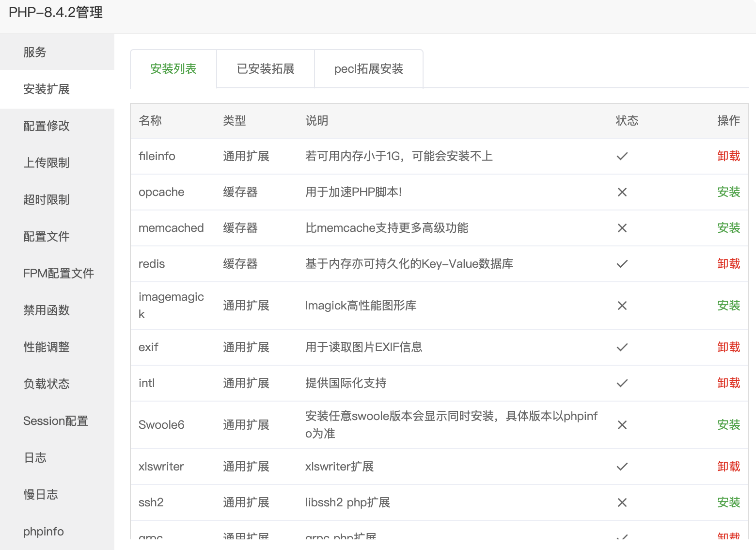Click the redis installed checkmark icon
Viewport: 756px width, 550px height.
point(622,264)
